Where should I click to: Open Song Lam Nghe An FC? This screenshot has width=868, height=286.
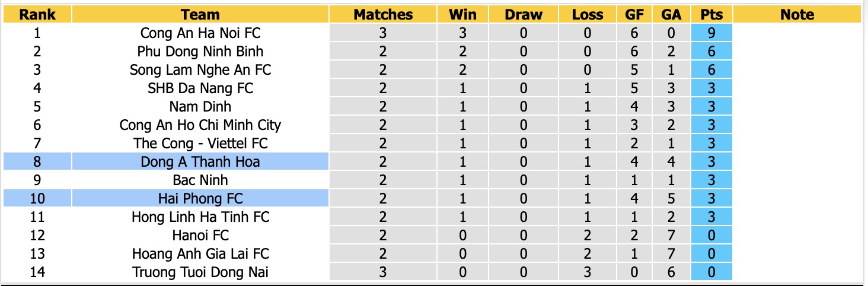coord(200,70)
